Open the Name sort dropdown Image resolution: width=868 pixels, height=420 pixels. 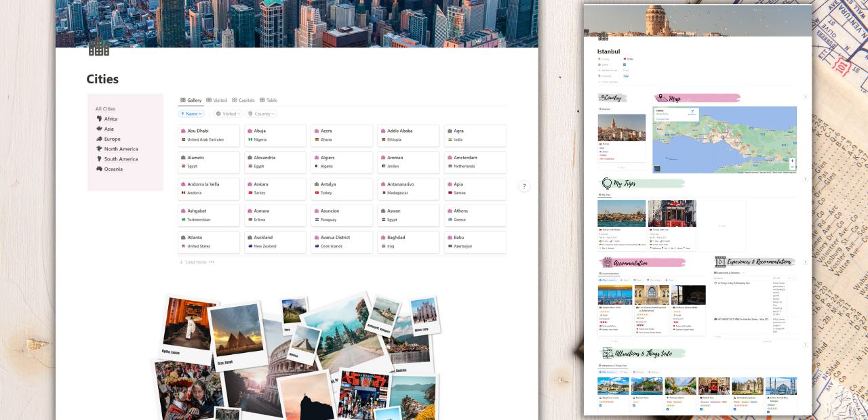click(191, 114)
